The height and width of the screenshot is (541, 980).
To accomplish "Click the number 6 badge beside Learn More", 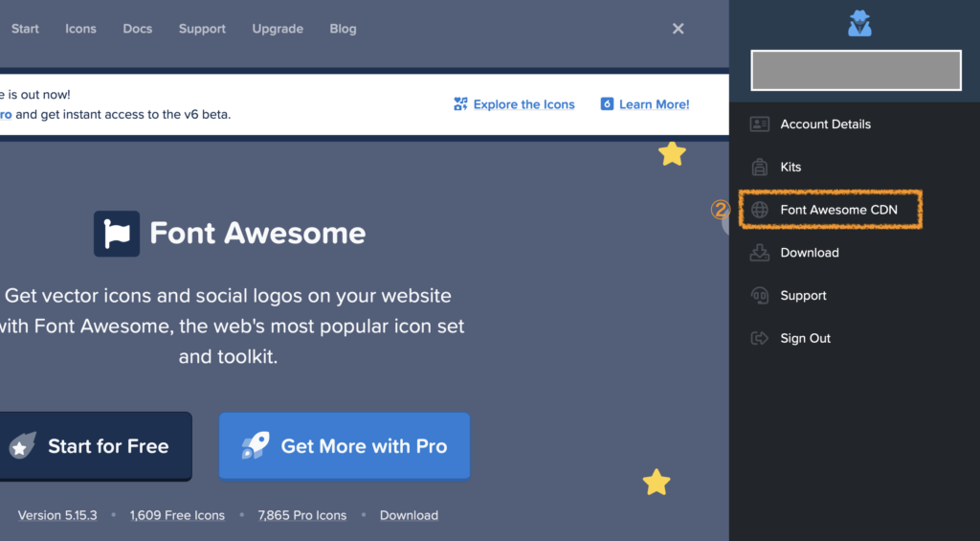I will pyautogui.click(x=607, y=103).
